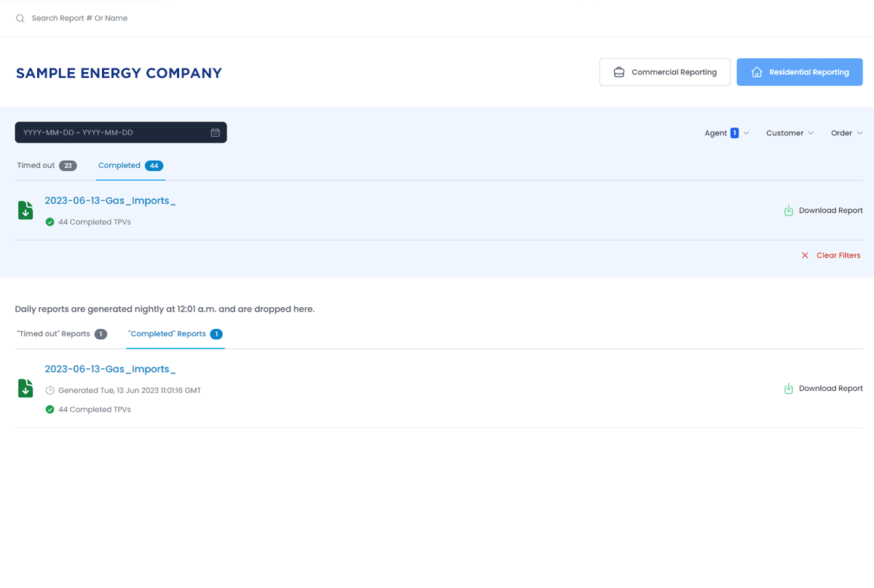This screenshot has height=588, width=874.
Task: Expand the Agent filter dropdown
Action: tap(726, 133)
